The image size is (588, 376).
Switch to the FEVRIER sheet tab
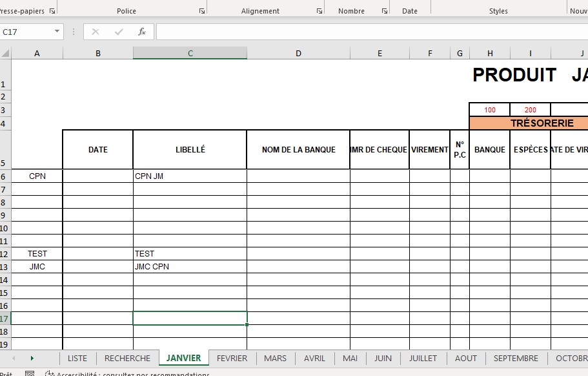point(232,358)
